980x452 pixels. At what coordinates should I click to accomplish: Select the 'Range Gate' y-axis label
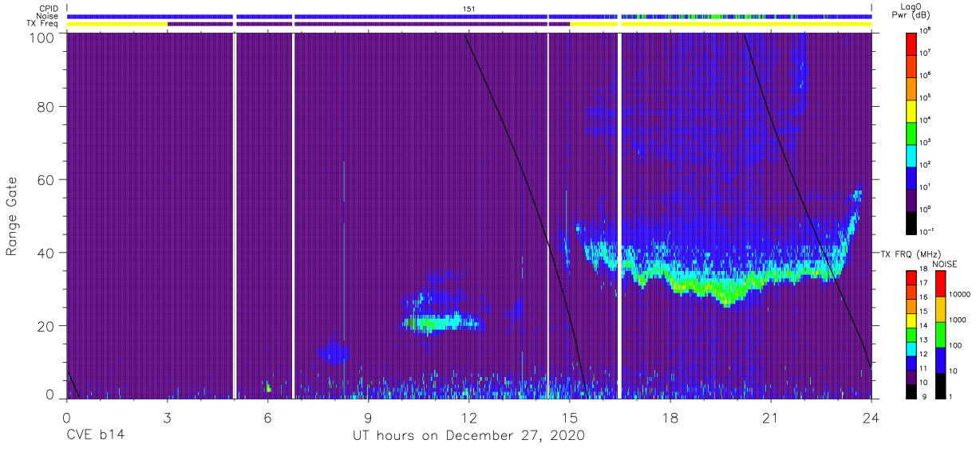point(13,217)
